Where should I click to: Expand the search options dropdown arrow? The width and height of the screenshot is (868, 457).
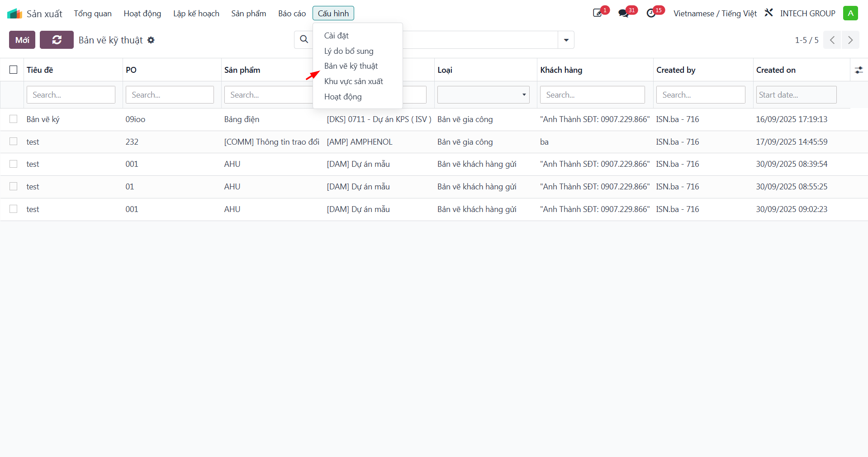(x=566, y=40)
